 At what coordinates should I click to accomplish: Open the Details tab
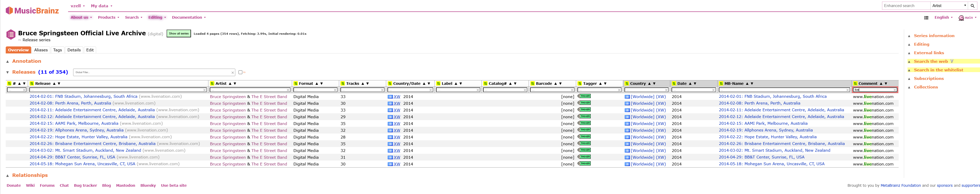pyautogui.click(x=74, y=50)
